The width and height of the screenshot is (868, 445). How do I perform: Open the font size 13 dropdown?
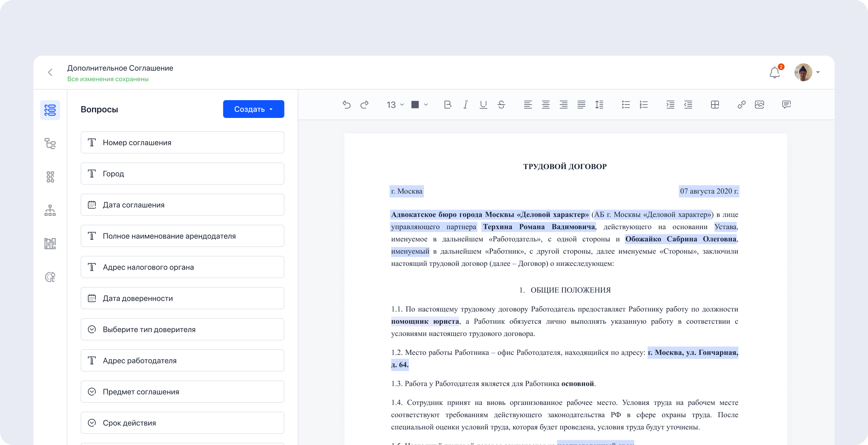(395, 105)
